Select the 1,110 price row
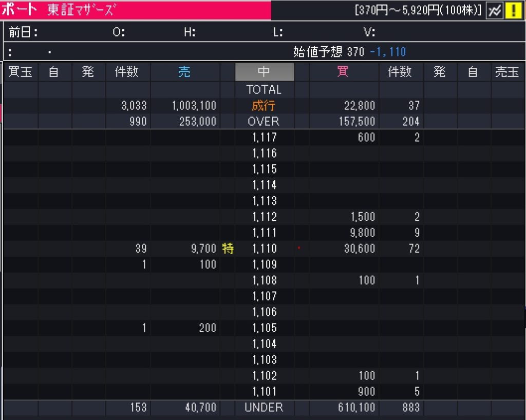This screenshot has height=420, width=526. 265,249
